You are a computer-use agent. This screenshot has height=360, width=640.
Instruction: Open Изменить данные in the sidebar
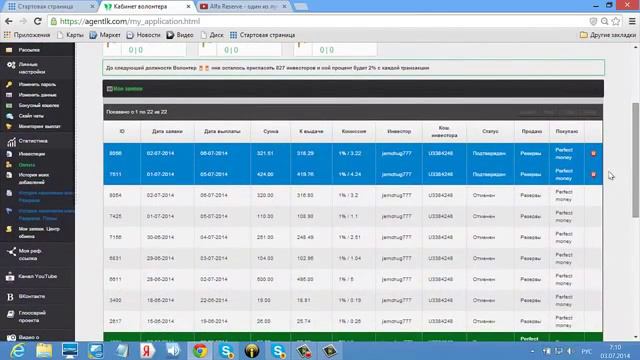[37, 95]
